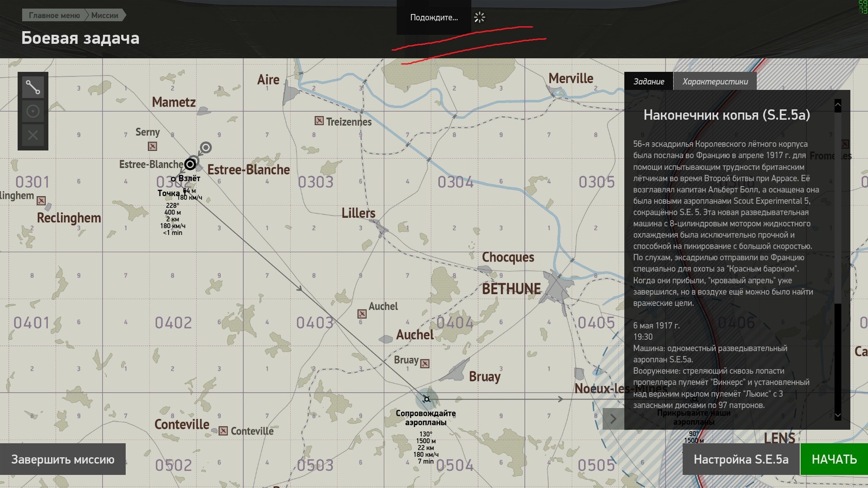The height and width of the screenshot is (488, 868).
Task: Click the Merville town label
Action: click(571, 78)
